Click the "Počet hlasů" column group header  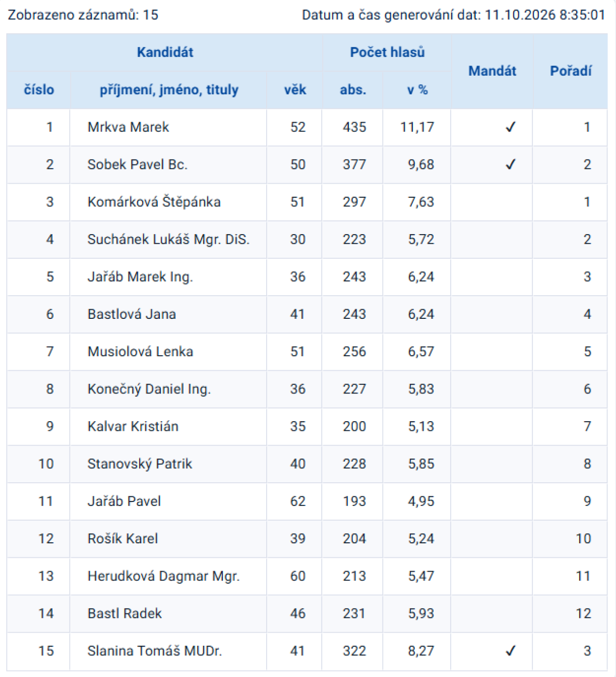click(387, 52)
